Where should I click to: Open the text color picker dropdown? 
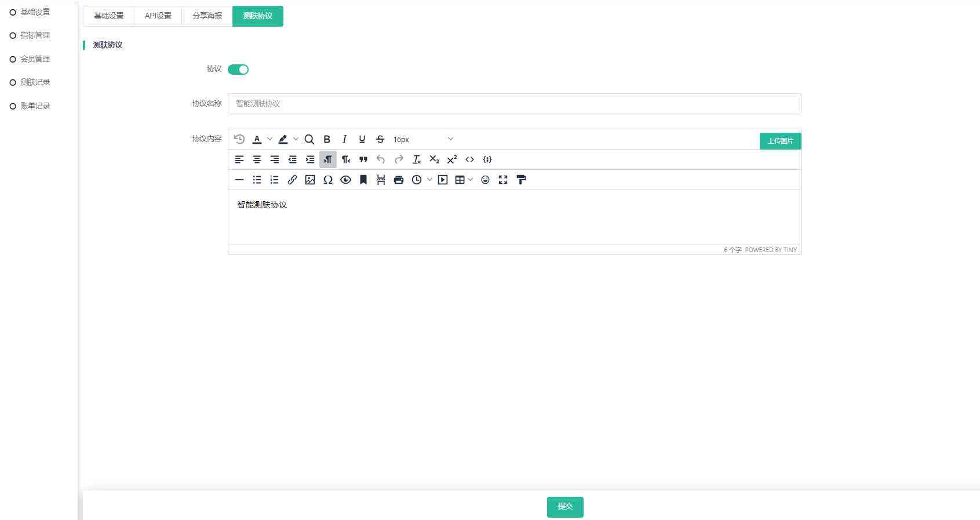pos(269,139)
